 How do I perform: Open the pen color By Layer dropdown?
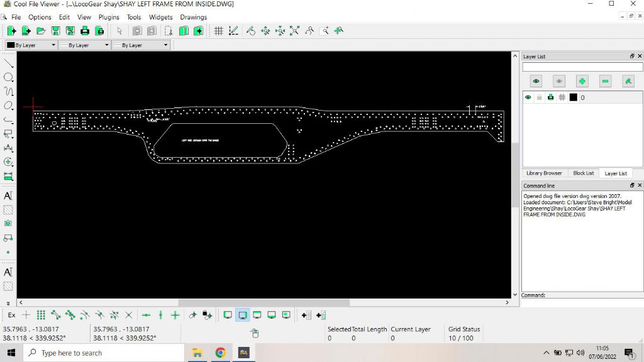31,45
